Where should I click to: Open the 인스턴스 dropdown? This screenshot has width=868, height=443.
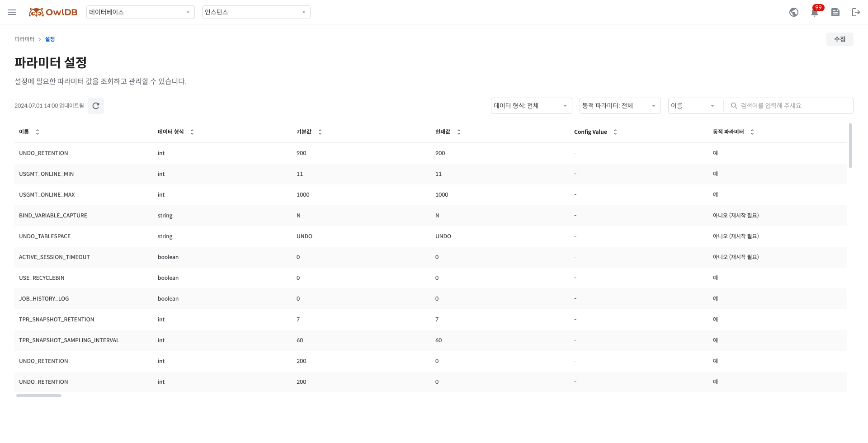(x=256, y=12)
